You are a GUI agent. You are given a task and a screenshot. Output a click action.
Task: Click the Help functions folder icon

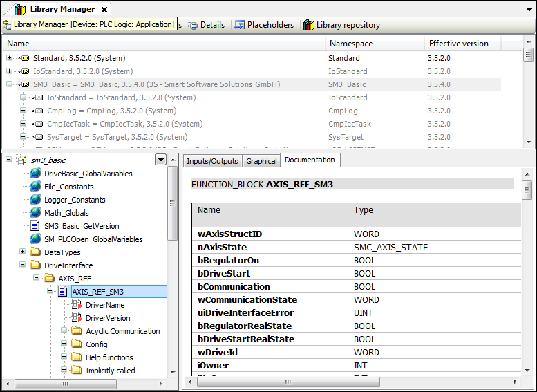77,357
